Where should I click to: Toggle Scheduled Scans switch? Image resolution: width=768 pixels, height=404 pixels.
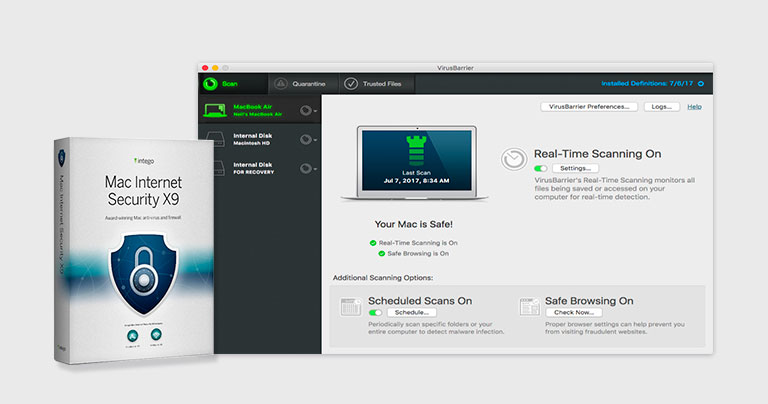pos(375,312)
